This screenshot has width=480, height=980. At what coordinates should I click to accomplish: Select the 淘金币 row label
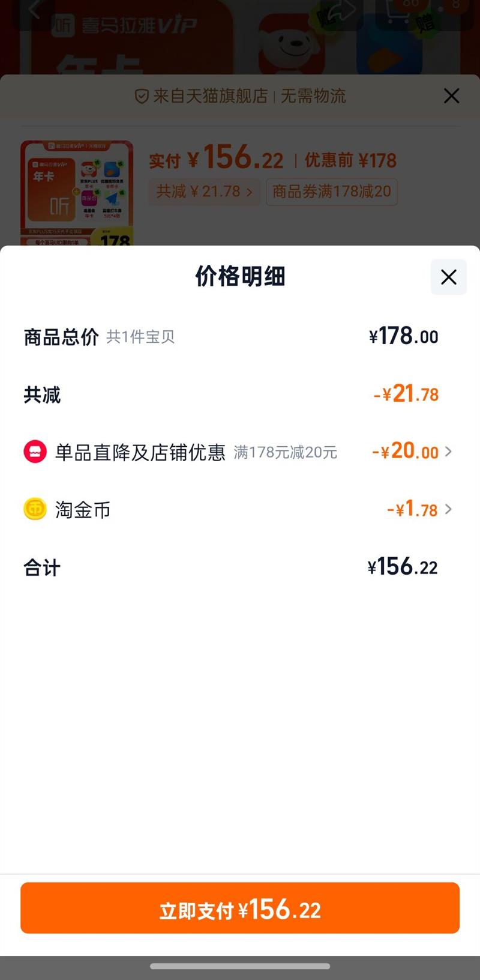pyautogui.click(x=83, y=510)
